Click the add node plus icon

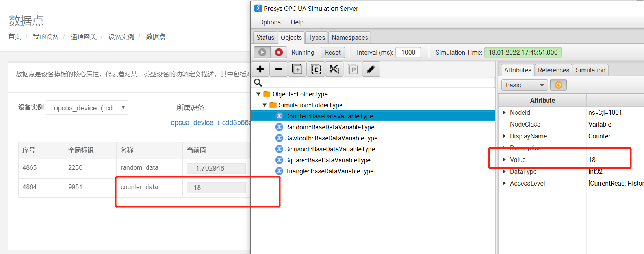click(x=260, y=69)
